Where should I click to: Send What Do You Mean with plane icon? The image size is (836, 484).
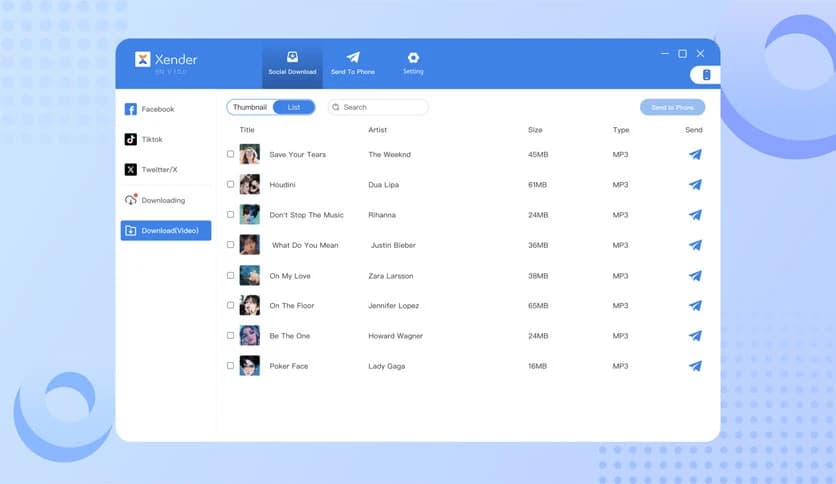[x=695, y=245]
